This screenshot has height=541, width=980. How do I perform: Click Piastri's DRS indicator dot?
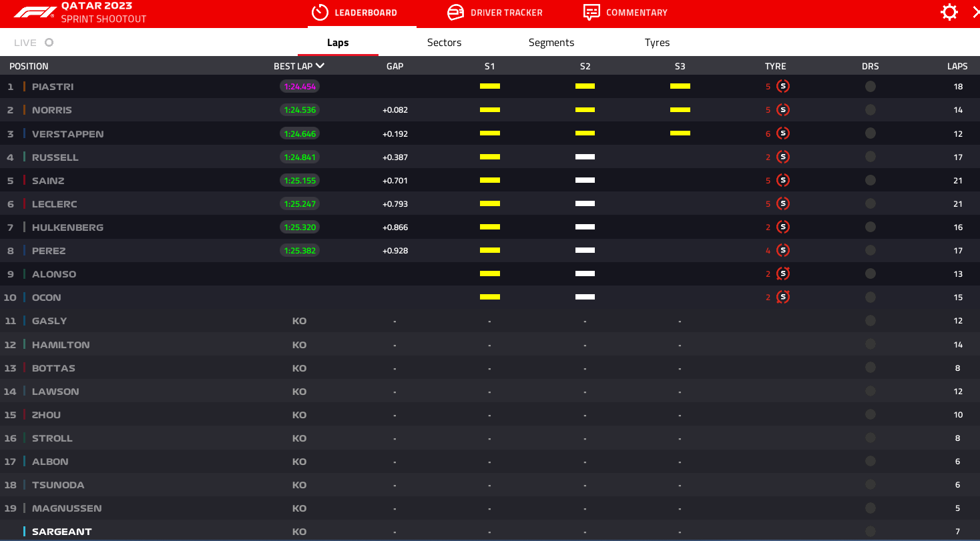pos(871,87)
